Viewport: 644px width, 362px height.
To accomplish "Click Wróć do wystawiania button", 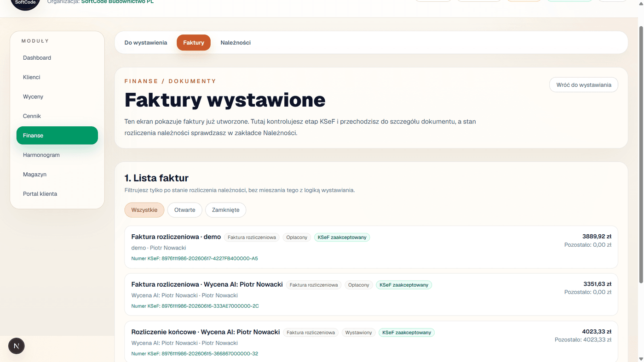I will coord(584,85).
